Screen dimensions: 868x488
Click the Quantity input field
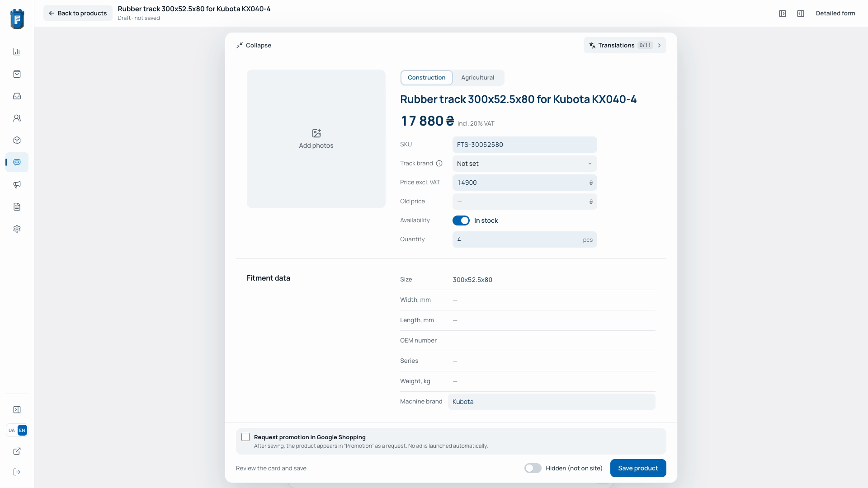[x=524, y=239]
